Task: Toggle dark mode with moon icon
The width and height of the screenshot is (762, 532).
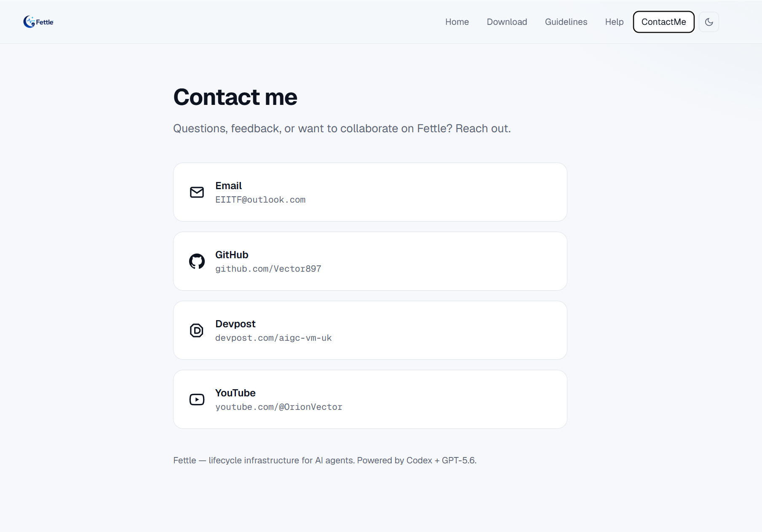Action: point(709,22)
